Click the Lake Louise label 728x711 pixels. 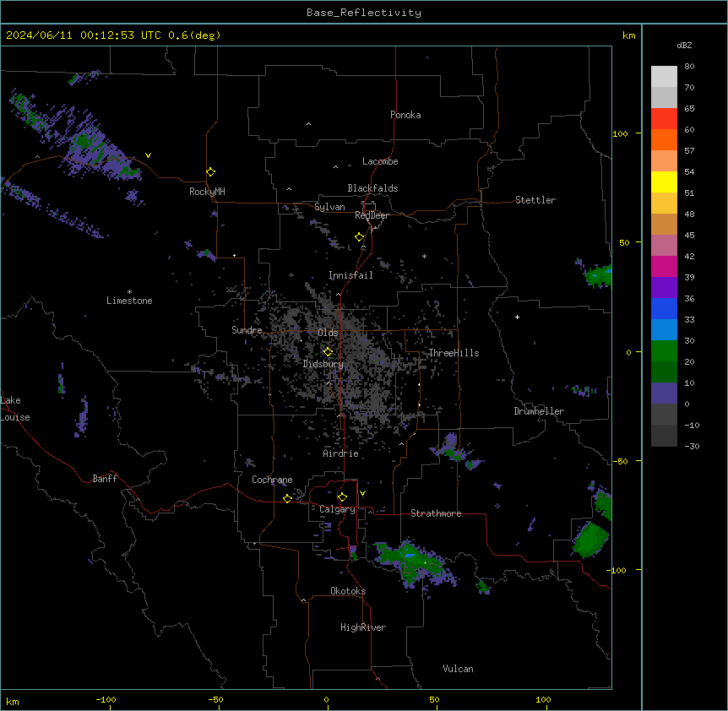[x=15, y=409]
